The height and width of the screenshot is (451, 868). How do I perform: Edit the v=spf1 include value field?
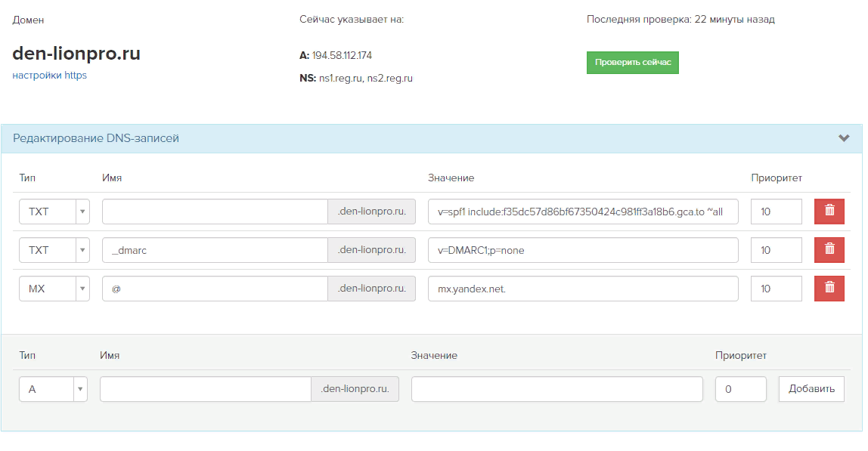pyautogui.click(x=583, y=212)
